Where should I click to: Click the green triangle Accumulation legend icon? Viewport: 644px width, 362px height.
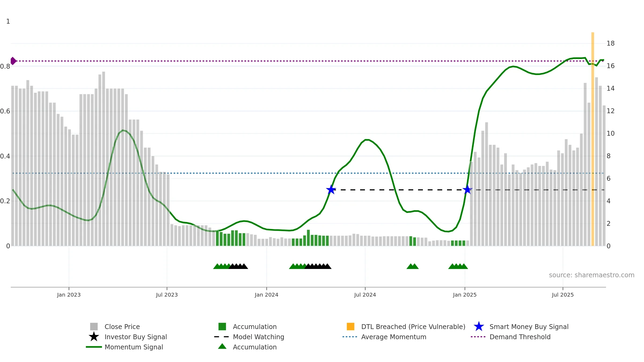tap(222, 346)
